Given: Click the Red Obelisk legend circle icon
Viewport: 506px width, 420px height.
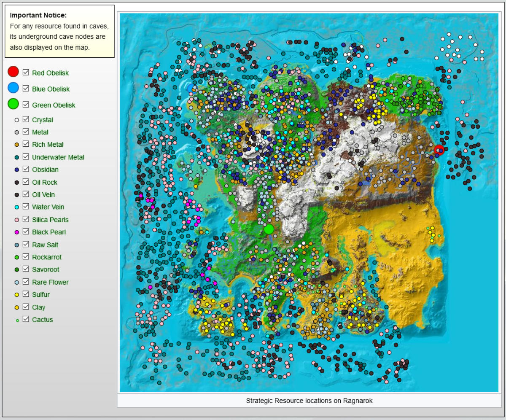Looking at the screenshot, I should 13,72.
